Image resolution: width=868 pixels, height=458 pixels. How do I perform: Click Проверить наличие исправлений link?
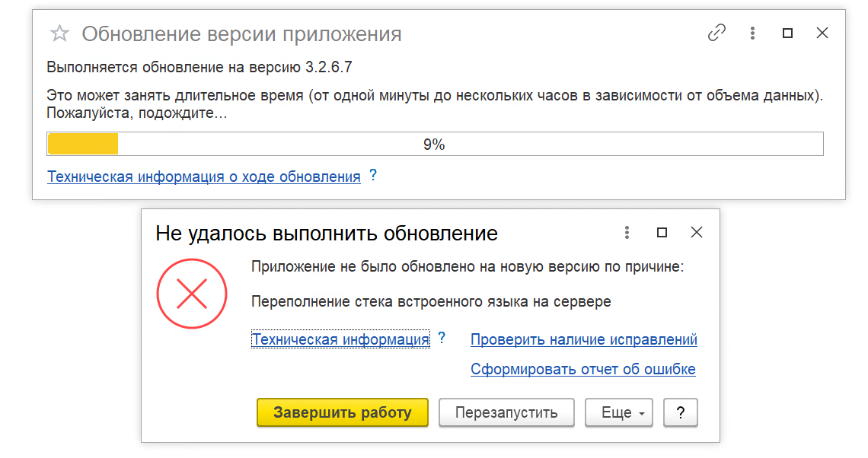[583, 339]
